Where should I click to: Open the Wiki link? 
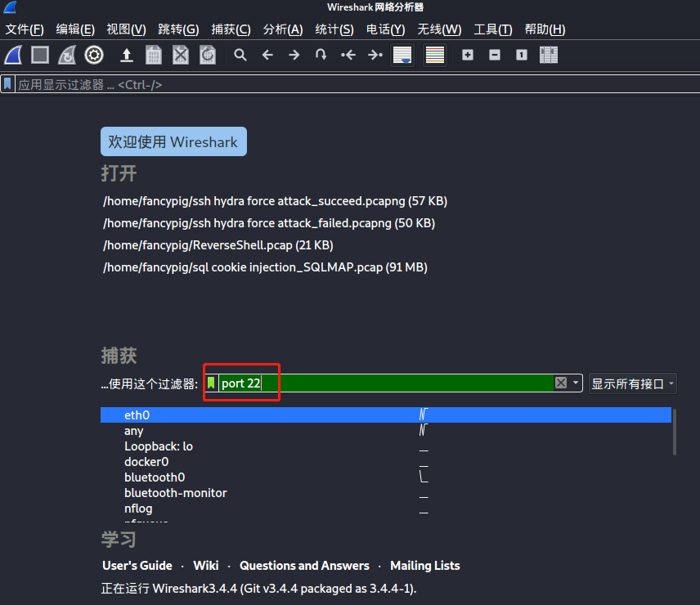coord(206,566)
